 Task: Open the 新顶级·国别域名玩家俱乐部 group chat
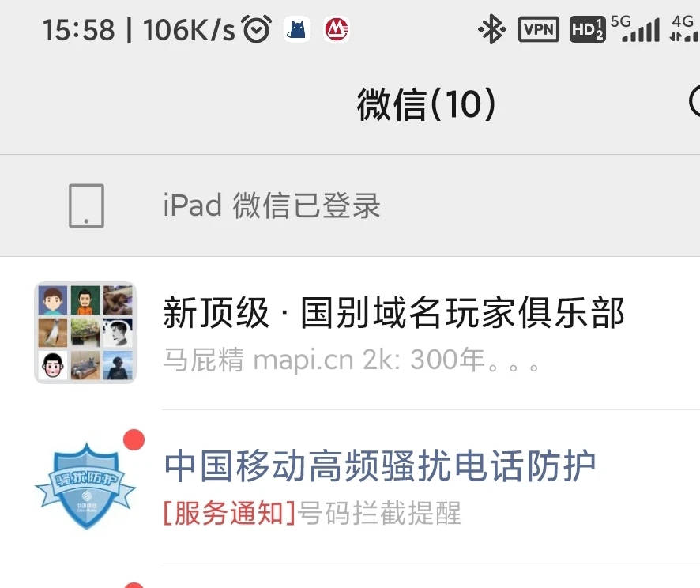[x=350, y=333]
